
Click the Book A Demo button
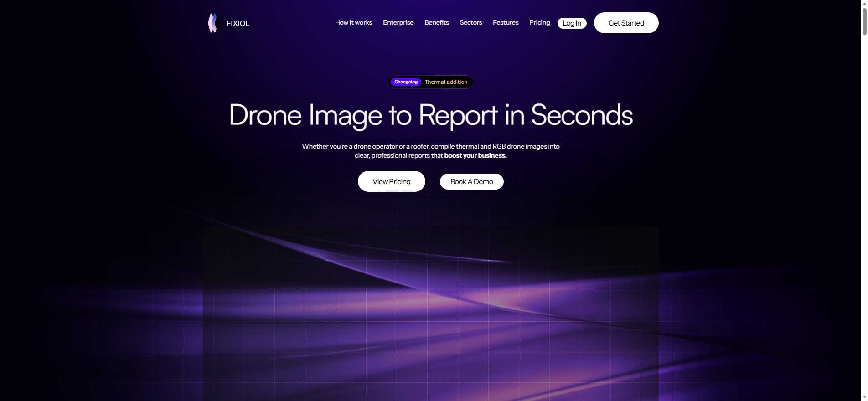[x=471, y=181]
